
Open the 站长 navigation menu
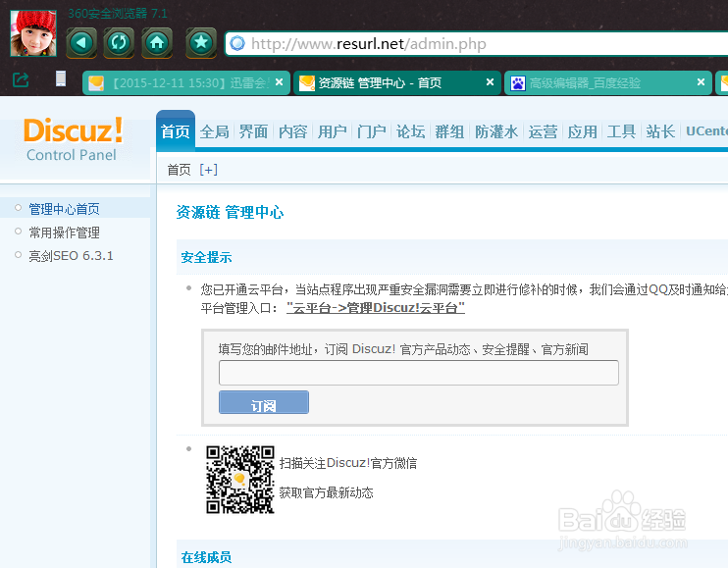point(660,131)
